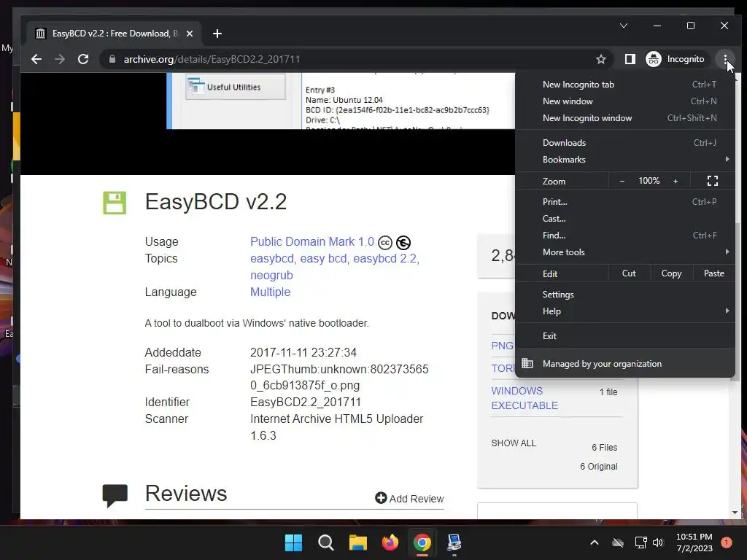Viewport: 747px width, 560px height.
Task: Click the Useful Utilities button in screenshot
Action: [x=236, y=87]
